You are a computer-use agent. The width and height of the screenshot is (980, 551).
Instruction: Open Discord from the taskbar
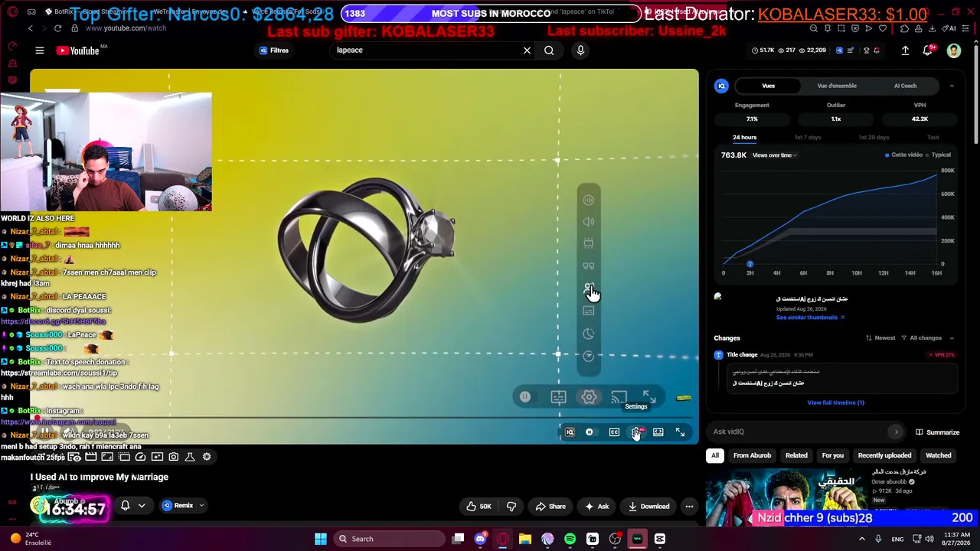pos(480,539)
